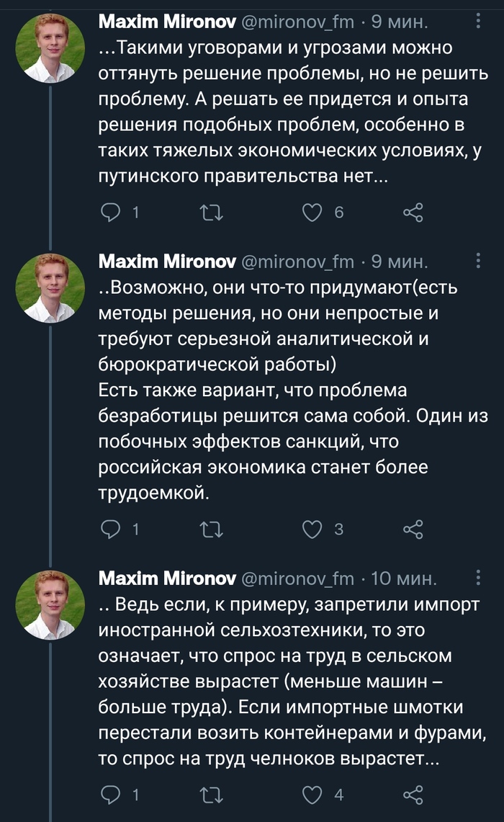Reply to the tweet about безработицы
Viewport: 504px width, 822px height.
pos(110,530)
